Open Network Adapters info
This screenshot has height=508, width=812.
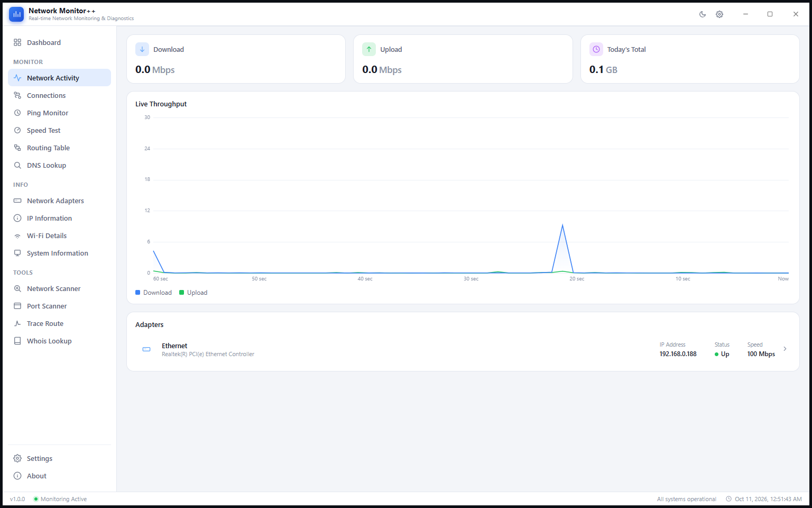59,201
